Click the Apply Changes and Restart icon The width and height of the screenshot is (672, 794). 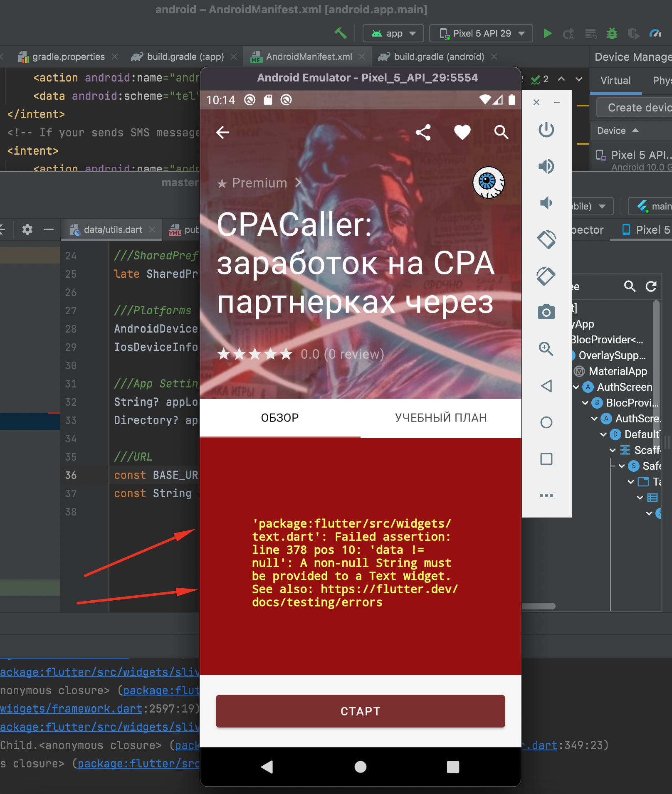[x=568, y=33]
